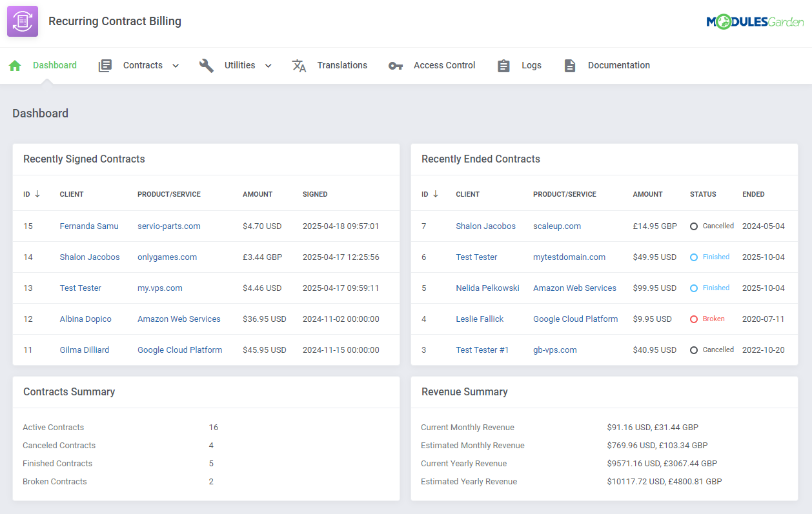Click the Recurring Contract Billing module icon
812x514 pixels.
(22, 21)
